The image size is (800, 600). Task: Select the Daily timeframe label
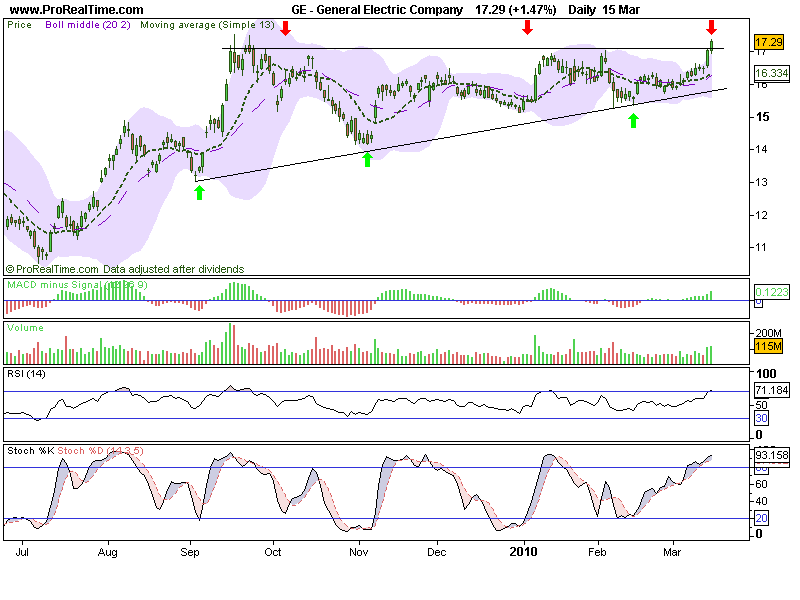click(x=582, y=10)
